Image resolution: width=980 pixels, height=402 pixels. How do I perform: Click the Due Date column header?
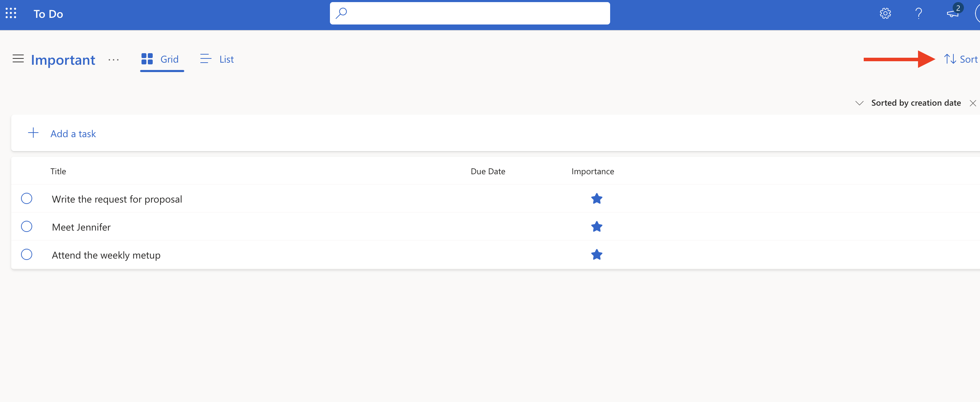point(488,171)
